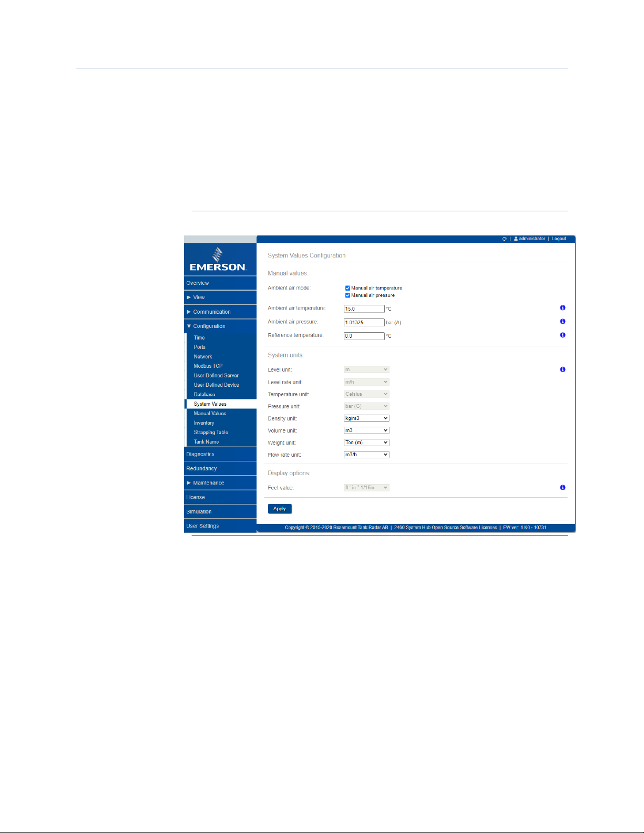Open info icon for Reference temperature

point(563,335)
